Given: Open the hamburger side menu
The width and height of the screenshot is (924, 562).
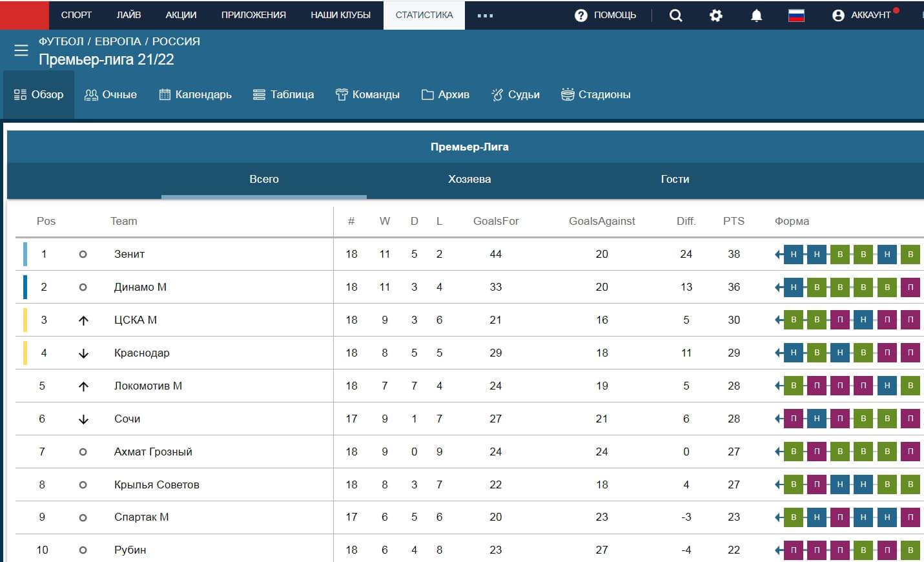Looking at the screenshot, I should pos(21,50).
